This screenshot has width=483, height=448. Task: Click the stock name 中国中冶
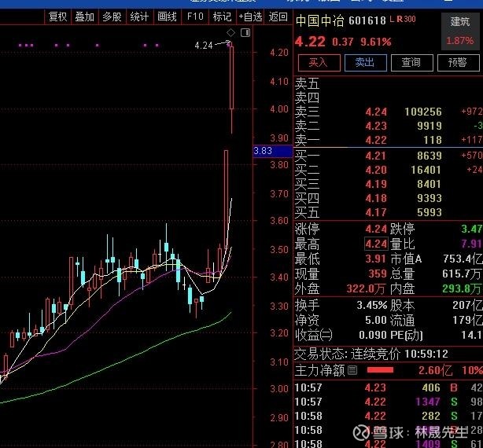[x=319, y=21]
